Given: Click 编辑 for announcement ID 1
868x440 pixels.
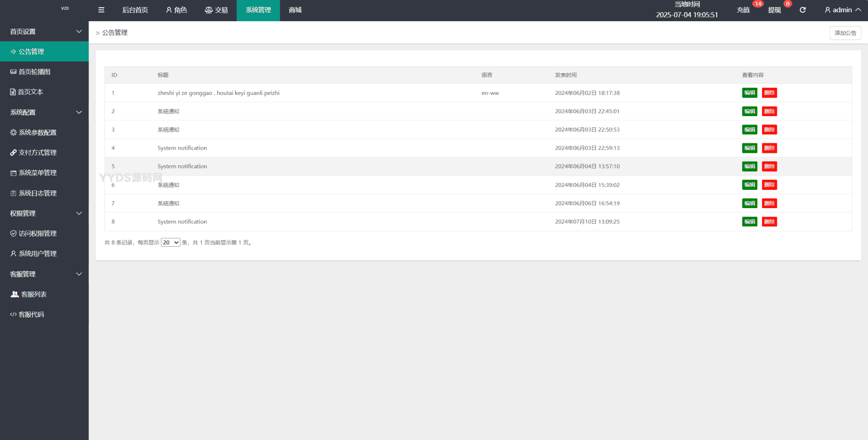Looking at the screenshot, I should click(x=749, y=93).
